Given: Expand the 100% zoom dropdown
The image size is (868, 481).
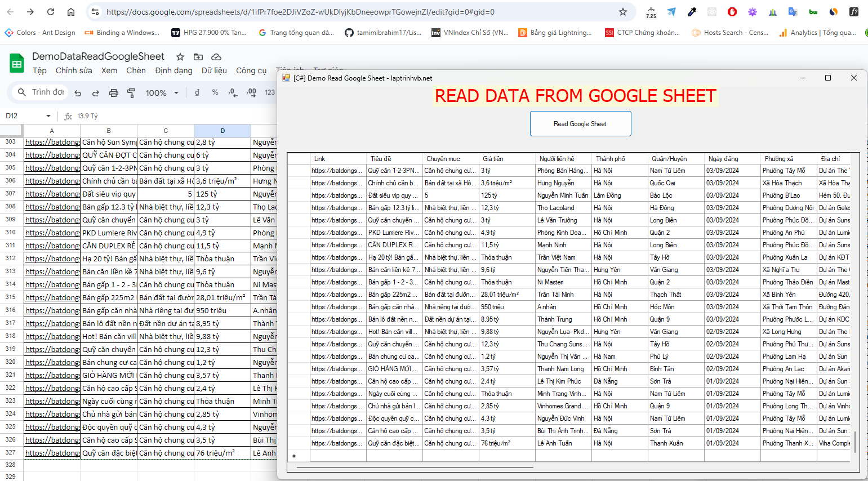Looking at the screenshot, I should pos(162,93).
